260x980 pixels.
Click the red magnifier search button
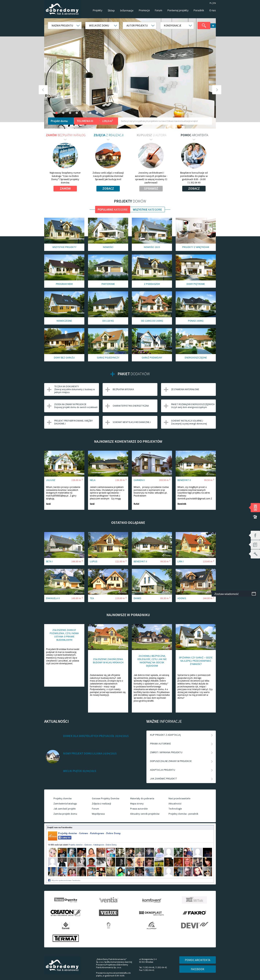[x=204, y=26]
